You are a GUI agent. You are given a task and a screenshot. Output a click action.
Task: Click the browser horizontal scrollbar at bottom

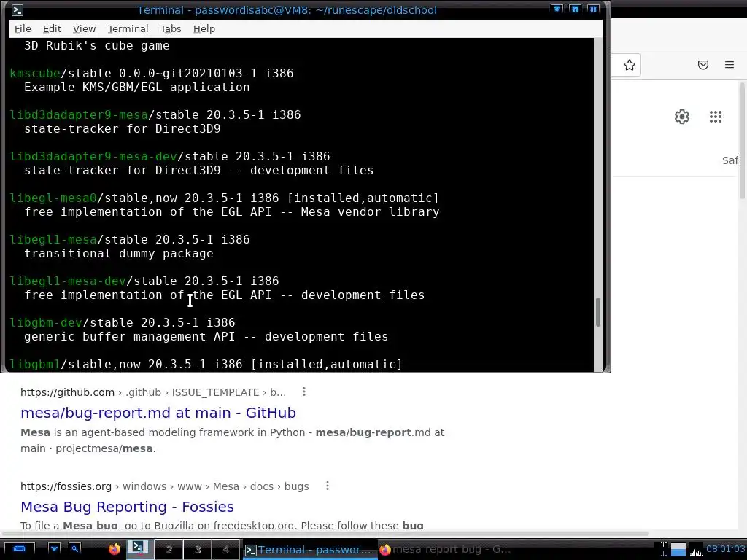325,534
